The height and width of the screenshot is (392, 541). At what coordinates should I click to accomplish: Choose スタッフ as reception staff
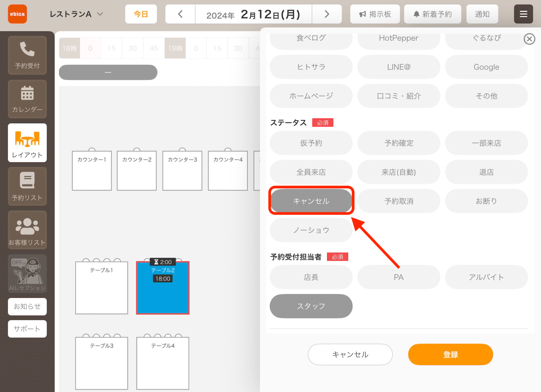point(311,306)
